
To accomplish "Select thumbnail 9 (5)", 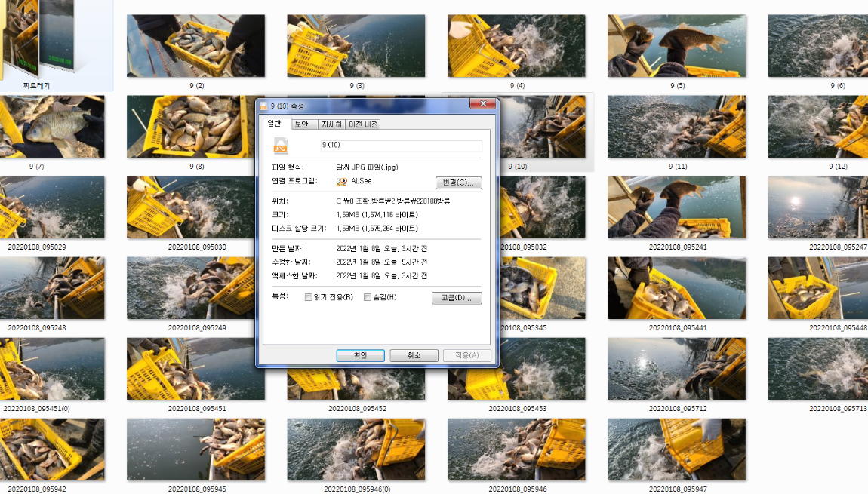I will pyautogui.click(x=676, y=46).
